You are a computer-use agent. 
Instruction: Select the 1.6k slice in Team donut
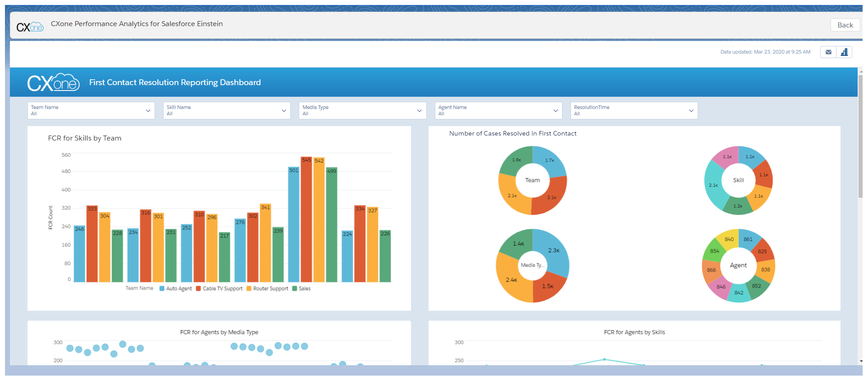click(x=516, y=160)
